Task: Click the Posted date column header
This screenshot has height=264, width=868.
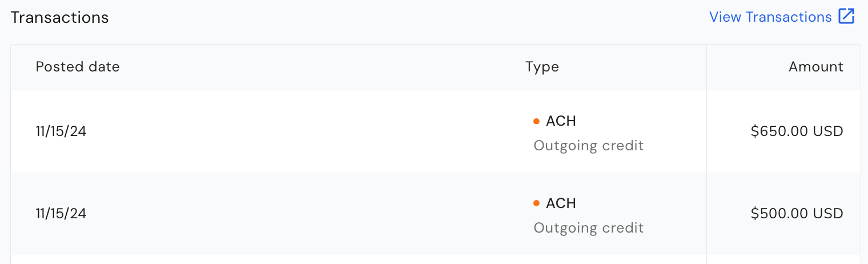Action: 78,67
